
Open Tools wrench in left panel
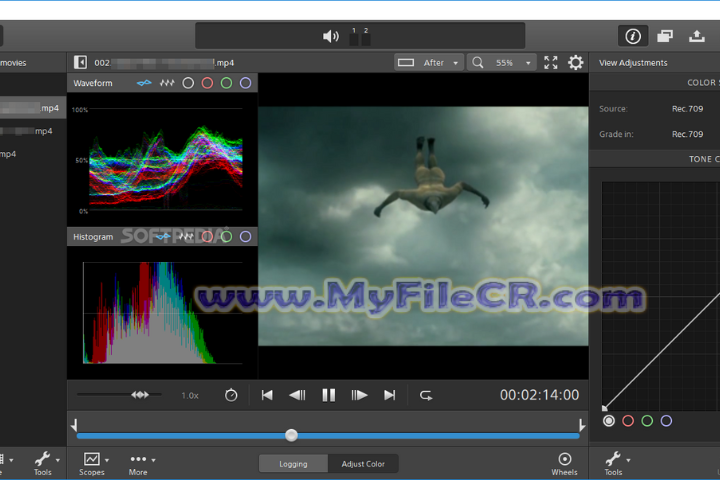tap(42, 463)
